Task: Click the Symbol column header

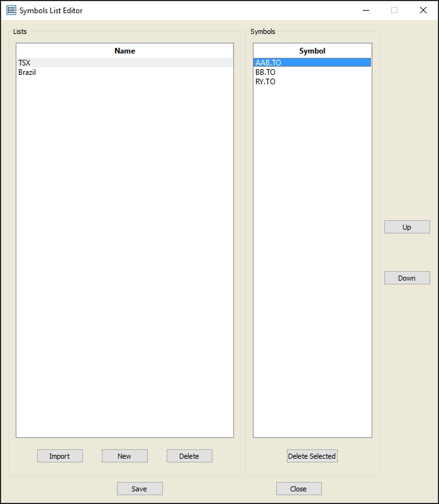Action: [x=312, y=50]
